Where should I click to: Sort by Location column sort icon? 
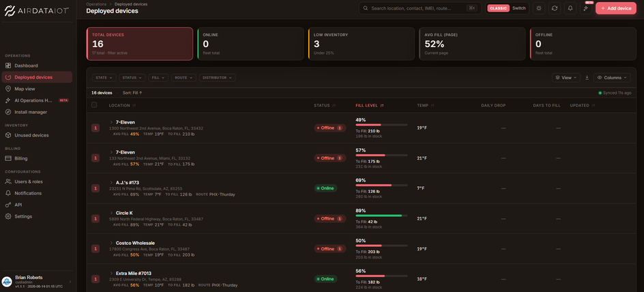coord(134,106)
